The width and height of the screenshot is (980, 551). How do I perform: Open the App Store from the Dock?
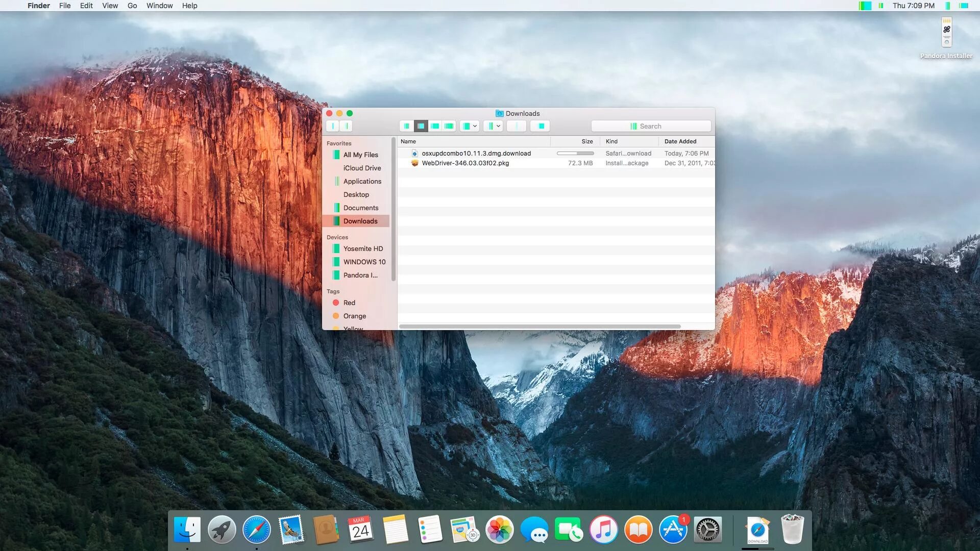point(673,530)
